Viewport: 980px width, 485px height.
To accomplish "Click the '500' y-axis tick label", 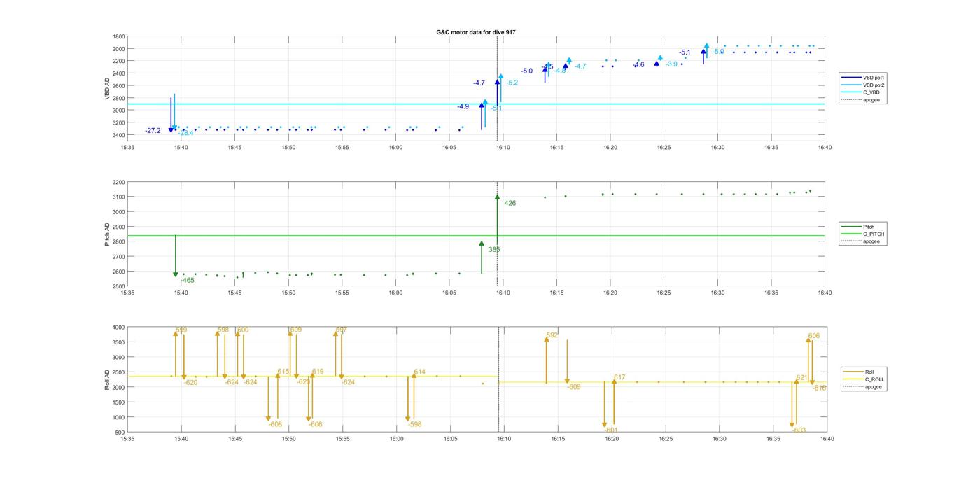I will pos(120,433).
